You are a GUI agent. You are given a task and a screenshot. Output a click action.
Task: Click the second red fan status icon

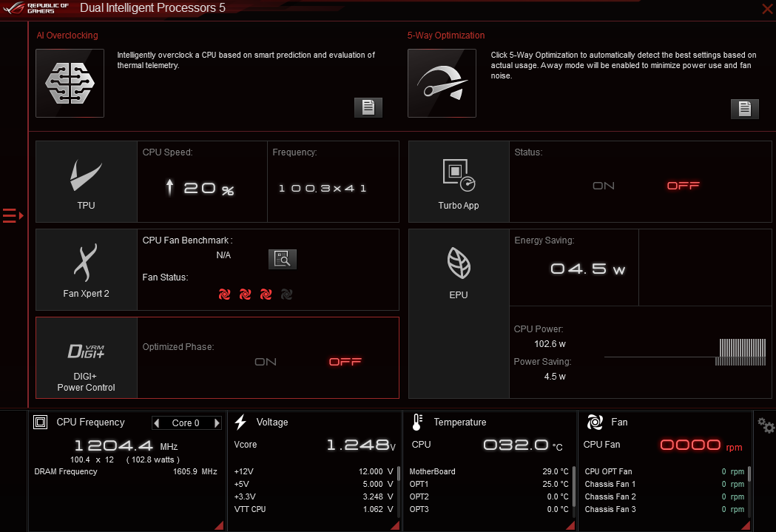tap(245, 294)
